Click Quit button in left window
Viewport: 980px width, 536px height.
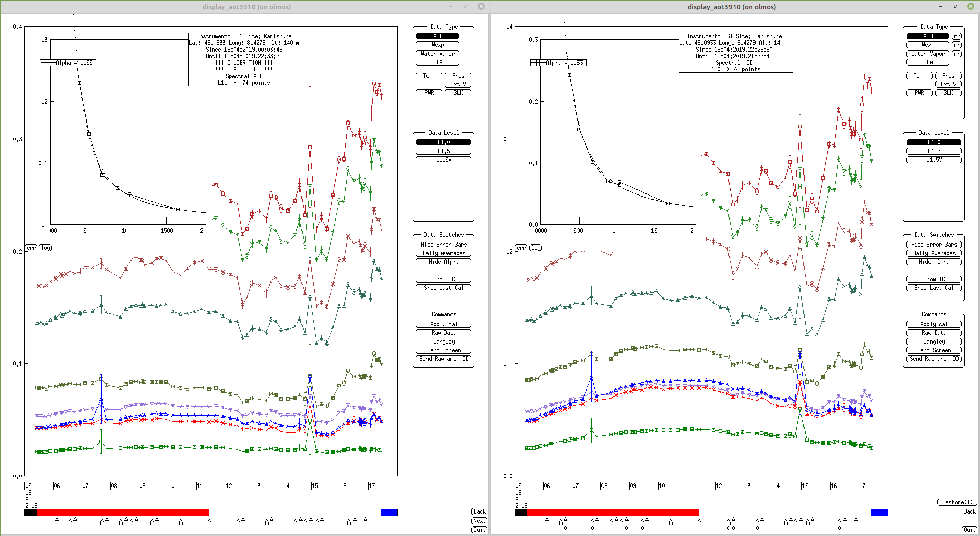480,530
